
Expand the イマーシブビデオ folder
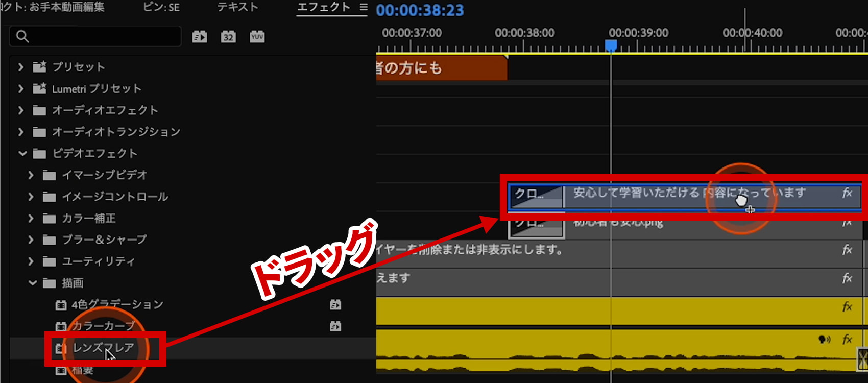pos(31,175)
